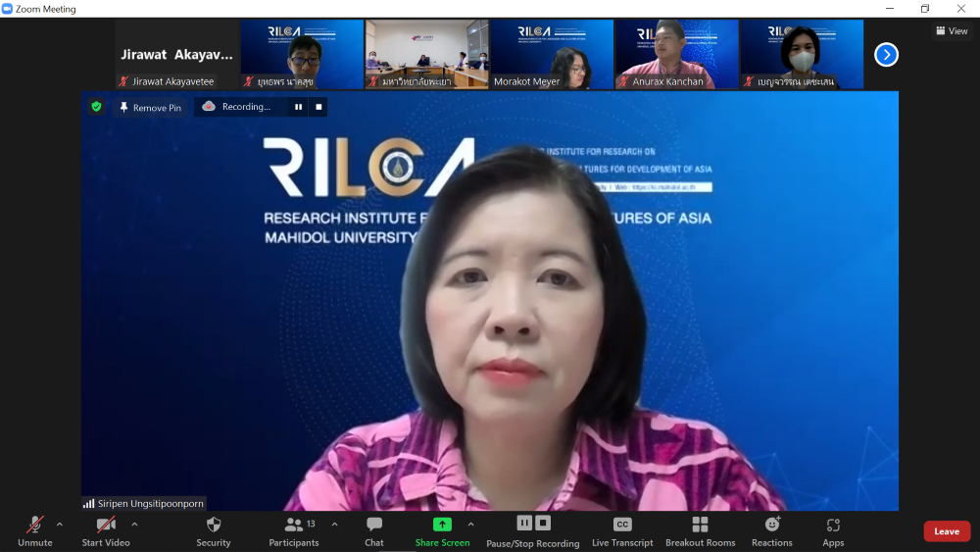The height and width of the screenshot is (552, 980).
Task: Start Video camera
Action: point(106,530)
